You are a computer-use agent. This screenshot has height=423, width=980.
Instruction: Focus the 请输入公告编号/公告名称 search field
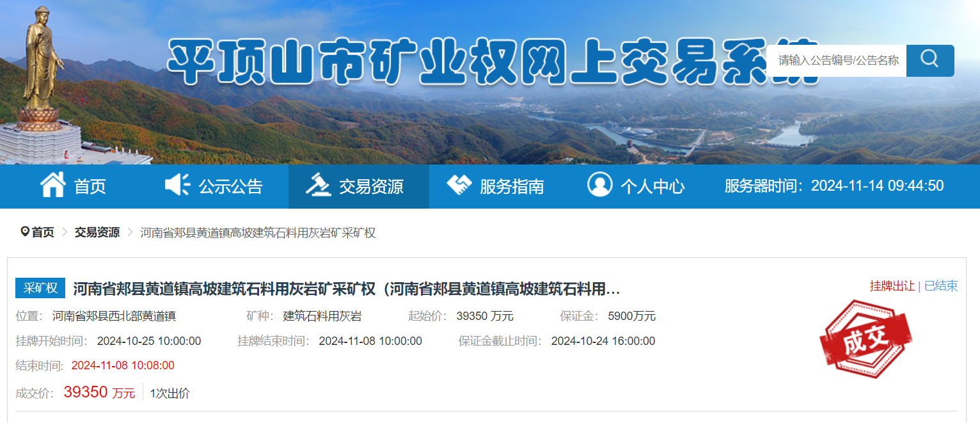click(x=837, y=60)
